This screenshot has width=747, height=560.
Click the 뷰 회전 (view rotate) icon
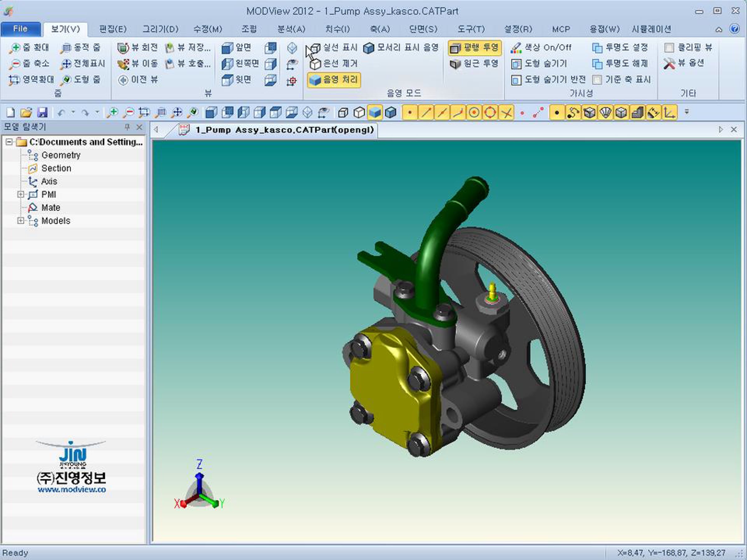click(123, 48)
